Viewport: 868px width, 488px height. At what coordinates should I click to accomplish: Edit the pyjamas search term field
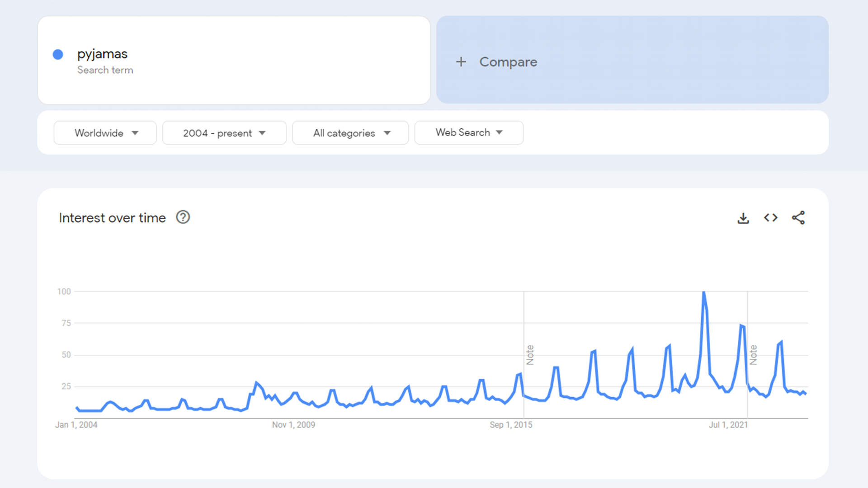103,54
